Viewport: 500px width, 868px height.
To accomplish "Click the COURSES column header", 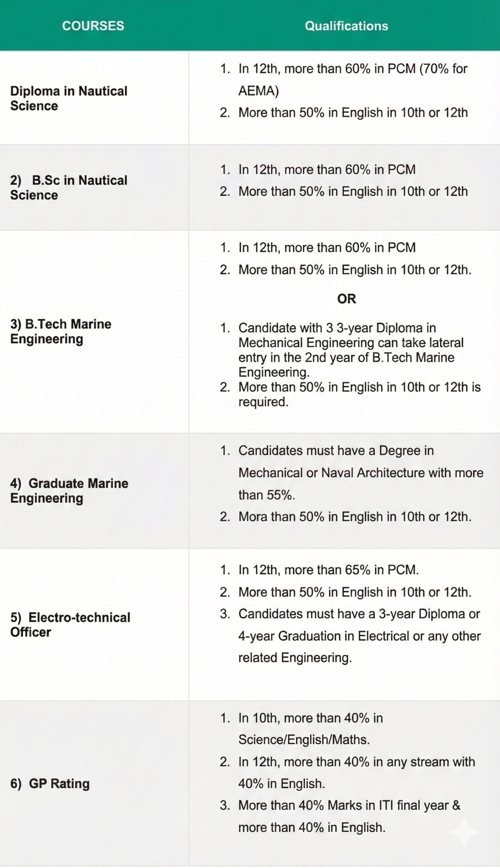I will coord(93,26).
